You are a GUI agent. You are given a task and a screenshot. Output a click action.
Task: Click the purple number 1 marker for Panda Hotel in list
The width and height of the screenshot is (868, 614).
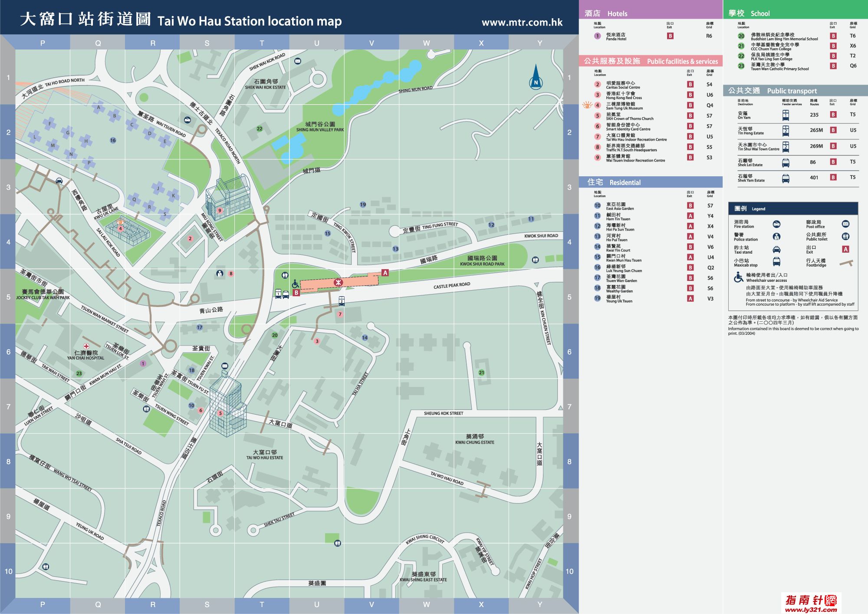pyautogui.click(x=598, y=36)
